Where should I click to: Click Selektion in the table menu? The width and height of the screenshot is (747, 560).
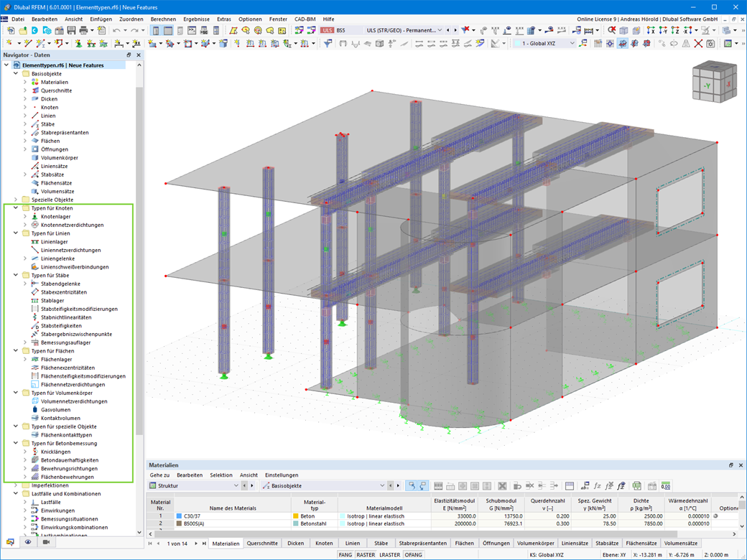(x=221, y=475)
